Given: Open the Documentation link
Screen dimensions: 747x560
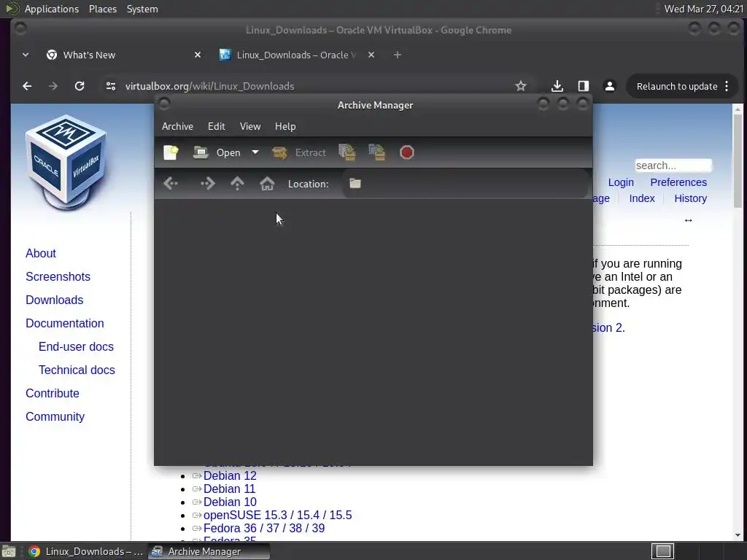Looking at the screenshot, I should (x=65, y=323).
